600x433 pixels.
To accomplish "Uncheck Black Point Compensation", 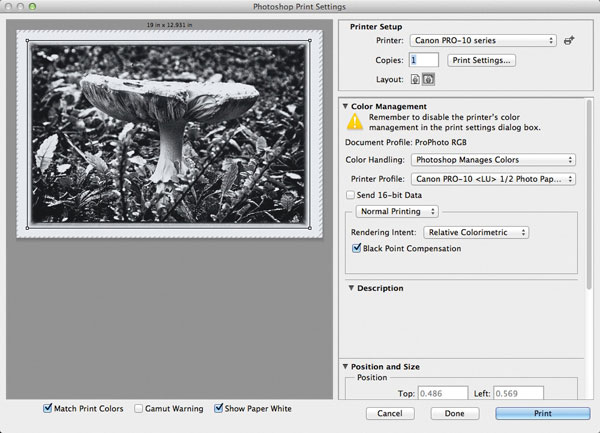I will (356, 248).
